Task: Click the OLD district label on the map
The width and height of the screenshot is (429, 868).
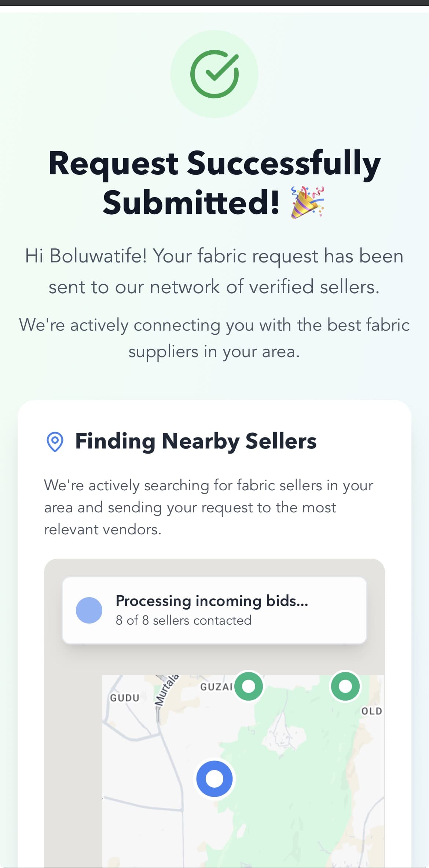Action: pos(372,711)
